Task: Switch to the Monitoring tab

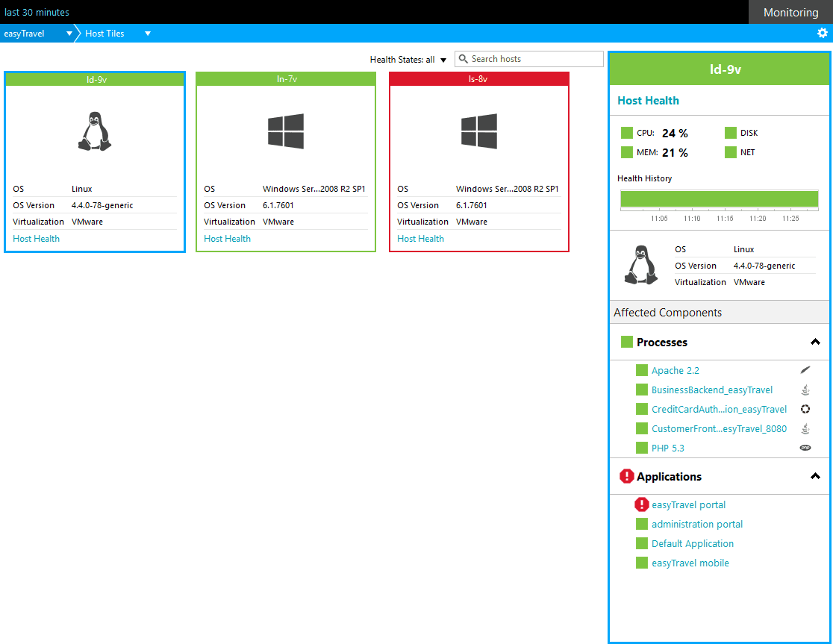Action: [x=790, y=12]
